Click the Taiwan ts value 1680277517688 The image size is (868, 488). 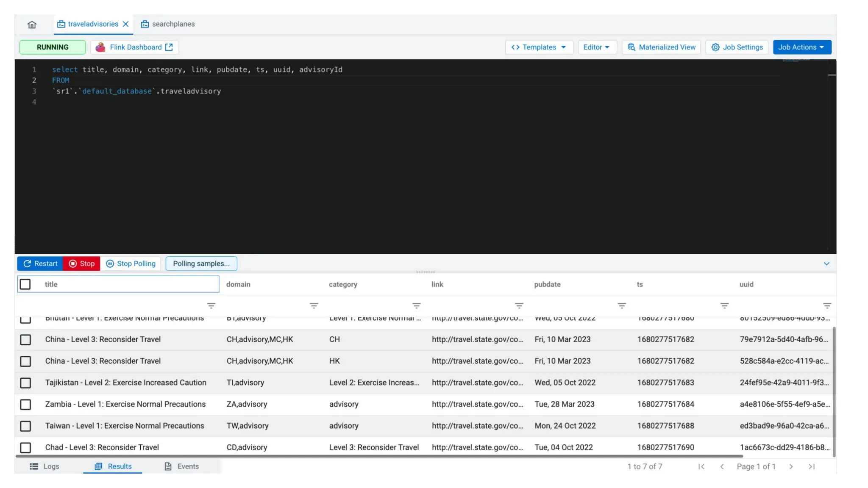pos(666,426)
